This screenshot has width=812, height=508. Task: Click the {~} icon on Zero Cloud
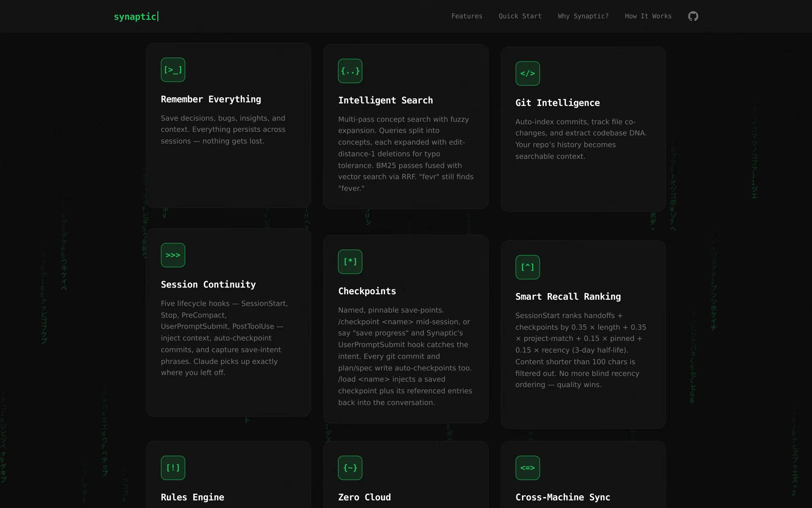[350, 468]
